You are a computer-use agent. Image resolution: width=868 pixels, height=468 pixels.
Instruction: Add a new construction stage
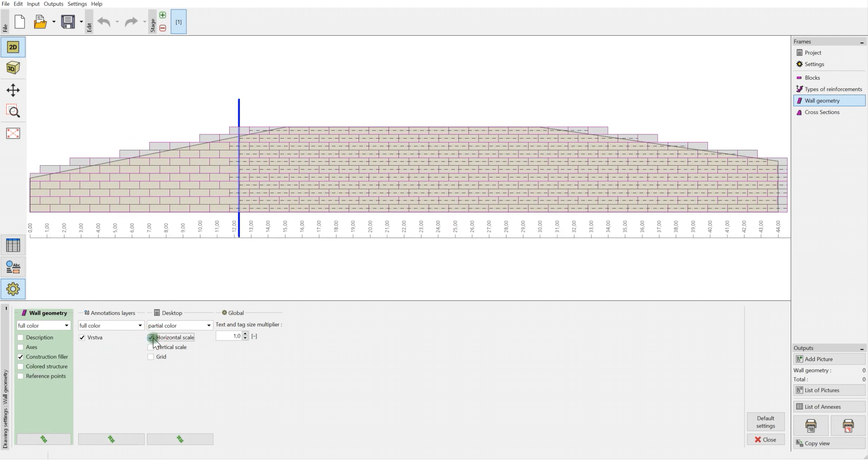(163, 15)
